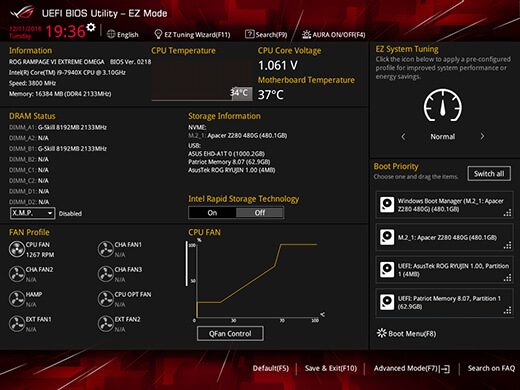Set Intel Rapid Storage Technology to Off

tap(260, 213)
